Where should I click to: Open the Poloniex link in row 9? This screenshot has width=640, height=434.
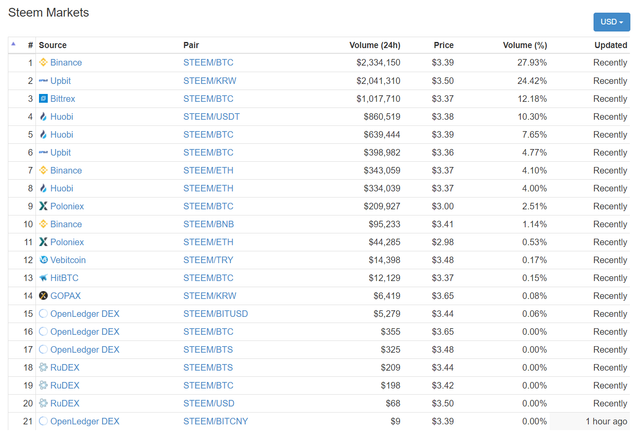(67, 206)
